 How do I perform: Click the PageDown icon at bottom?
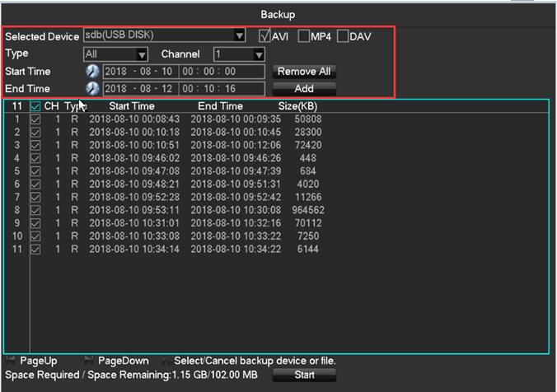88,361
